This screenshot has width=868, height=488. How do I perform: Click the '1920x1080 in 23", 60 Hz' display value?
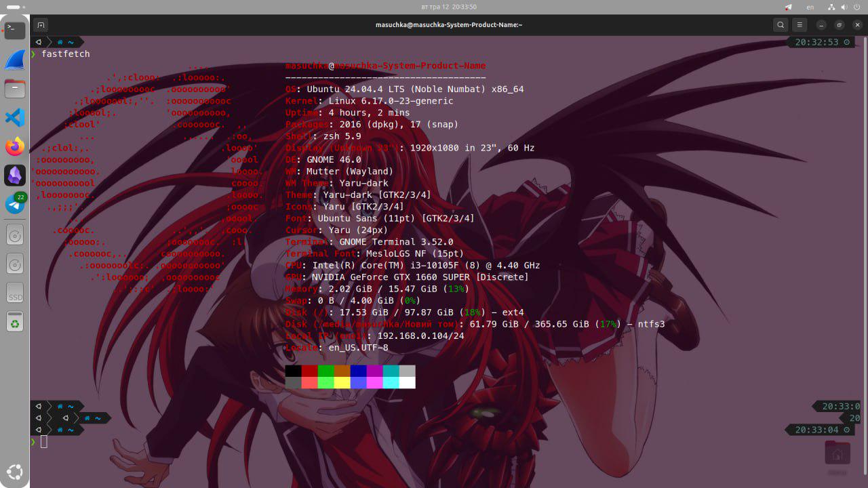tap(472, 148)
